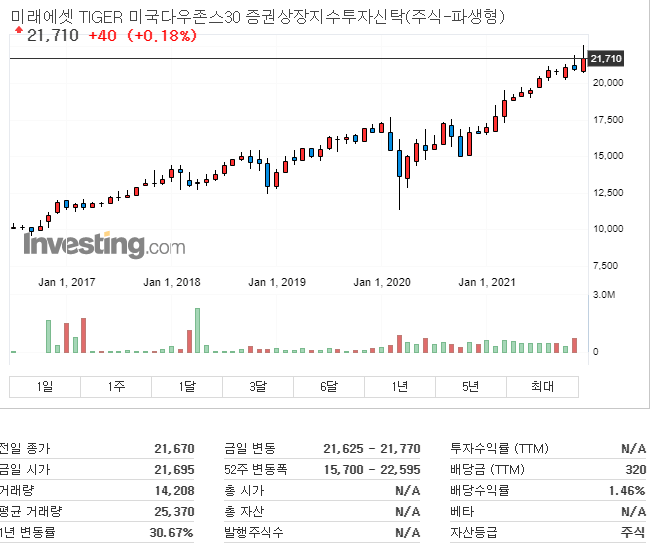This screenshot has width=650, height=548.
Task: Click the 전일 종가 value 21,670
Action: tap(174, 449)
